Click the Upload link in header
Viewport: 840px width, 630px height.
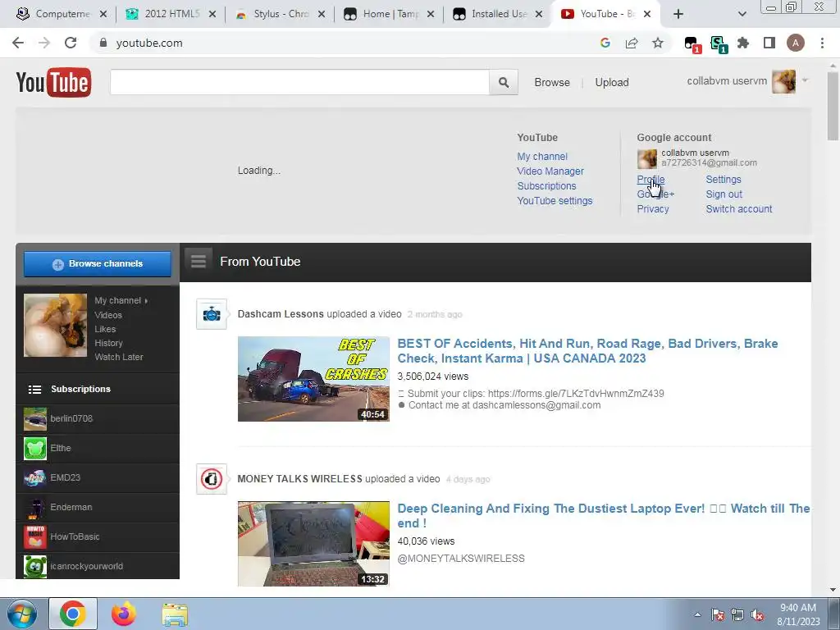[x=612, y=83]
